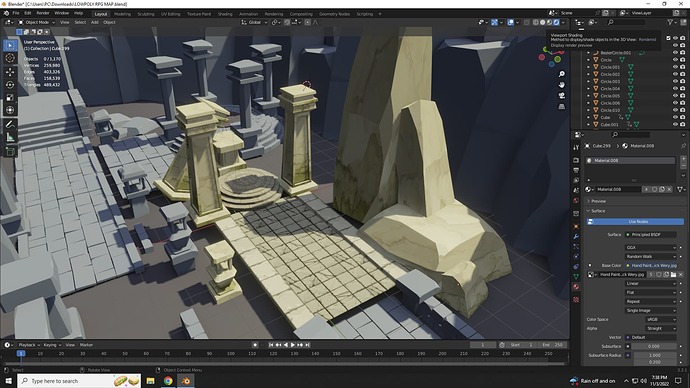Open the File menu
This screenshot has width=690, height=388.
coord(16,13)
